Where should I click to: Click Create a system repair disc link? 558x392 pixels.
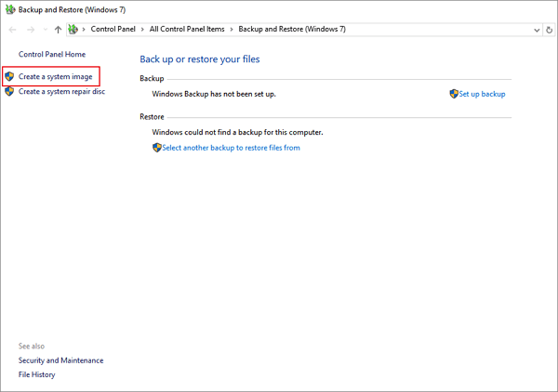[x=61, y=92]
